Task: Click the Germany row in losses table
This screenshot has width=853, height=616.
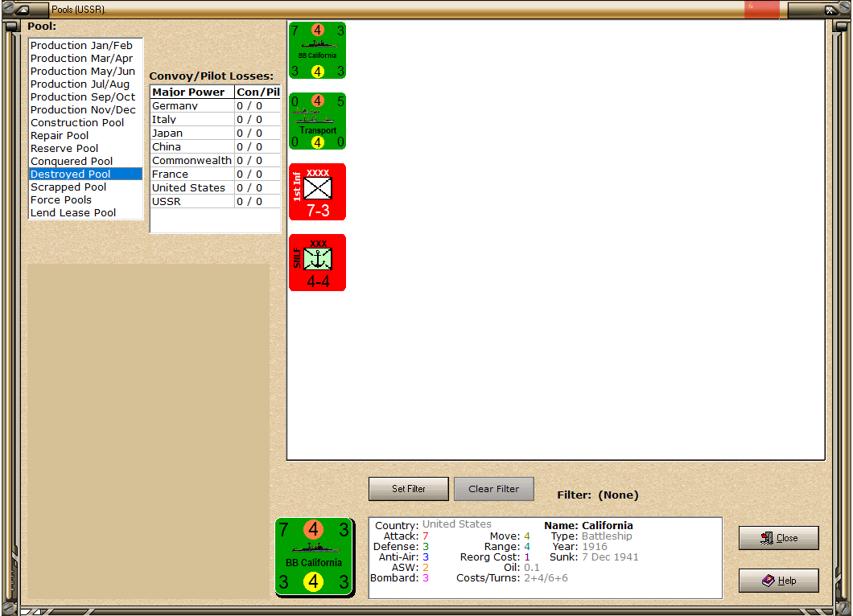Action: point(216,106)
